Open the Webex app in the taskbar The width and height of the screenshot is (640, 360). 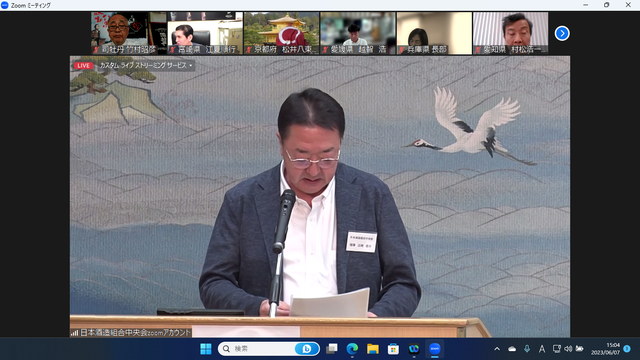pyautogui.click(x=414, y=349)
